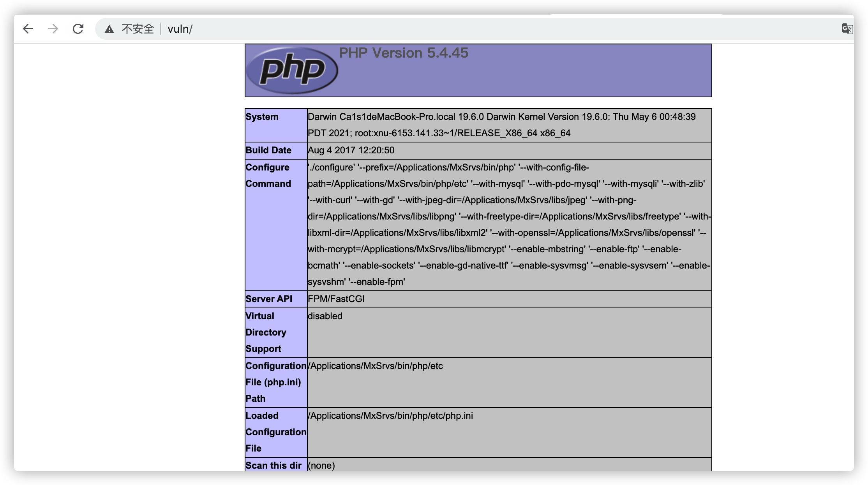Image resolution: width=868 pixels, height=485 pixels.
Task: Click the PHP Version 5.4.45 heading
Action: click(403, 53)
